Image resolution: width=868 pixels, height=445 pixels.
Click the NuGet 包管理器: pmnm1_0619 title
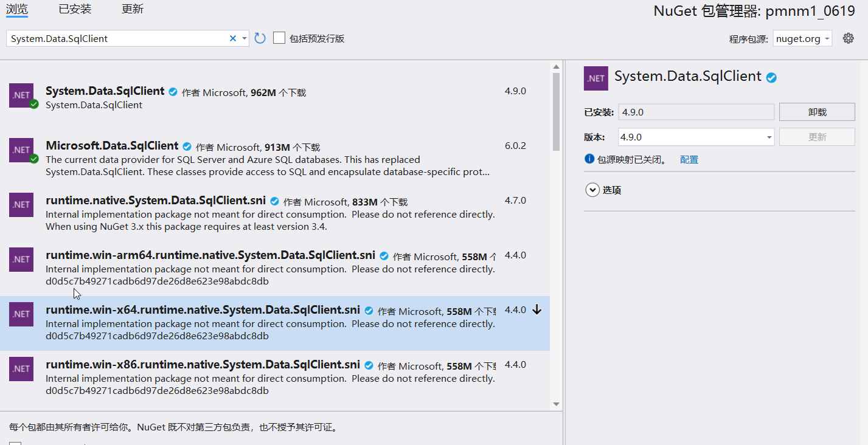[754, 11]
